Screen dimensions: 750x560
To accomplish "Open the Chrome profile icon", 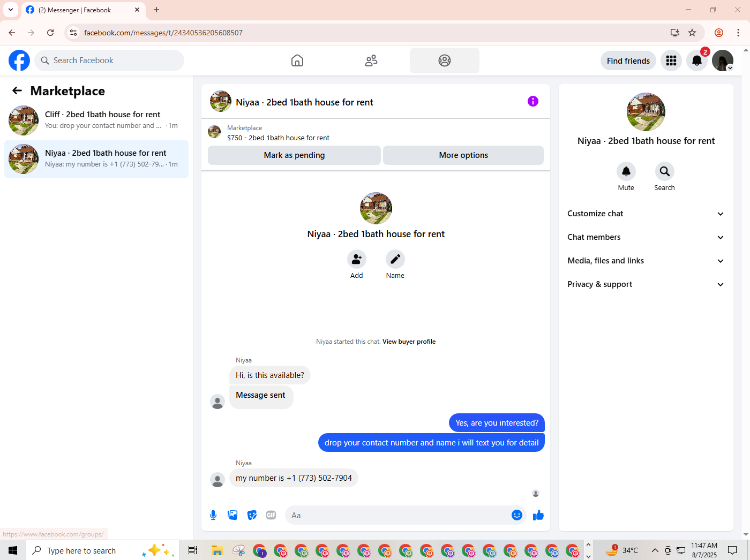I will 719,33.
